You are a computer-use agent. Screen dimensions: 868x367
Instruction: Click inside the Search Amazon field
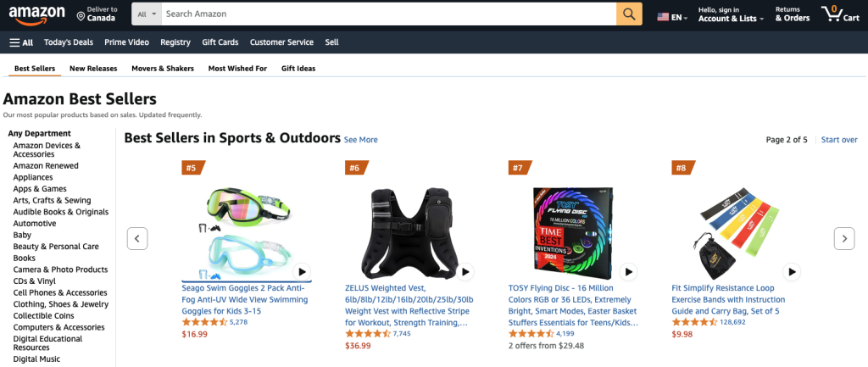coord(388,14)
